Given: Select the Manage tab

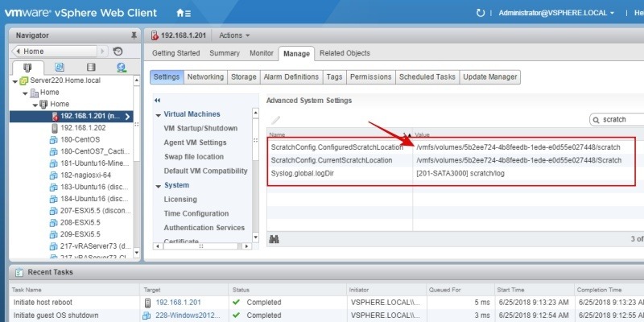Looking at the screenshot, I should [x=296, y=53].
